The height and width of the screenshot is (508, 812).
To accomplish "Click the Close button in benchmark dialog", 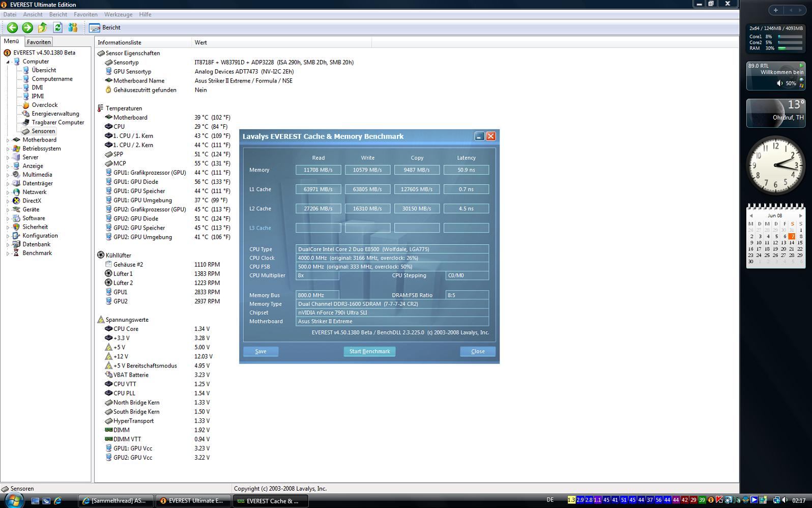I will click(x=478, y=351).
